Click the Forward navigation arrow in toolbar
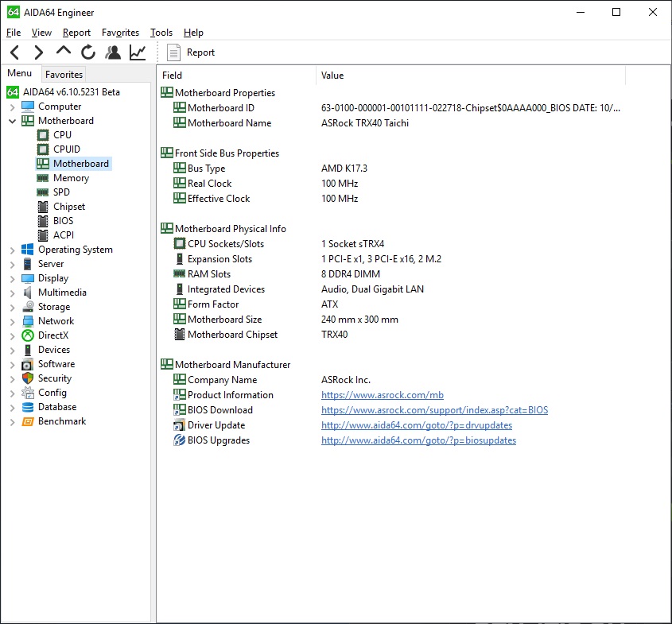The height and width of the screenshot is (624, 672). pos(39,52)
